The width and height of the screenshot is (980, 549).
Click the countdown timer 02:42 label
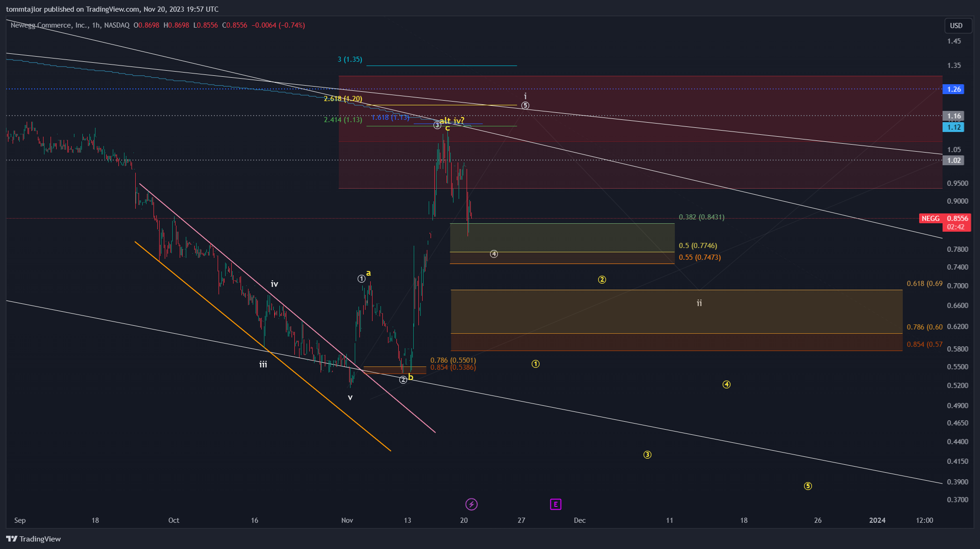(x=956, y=227)
